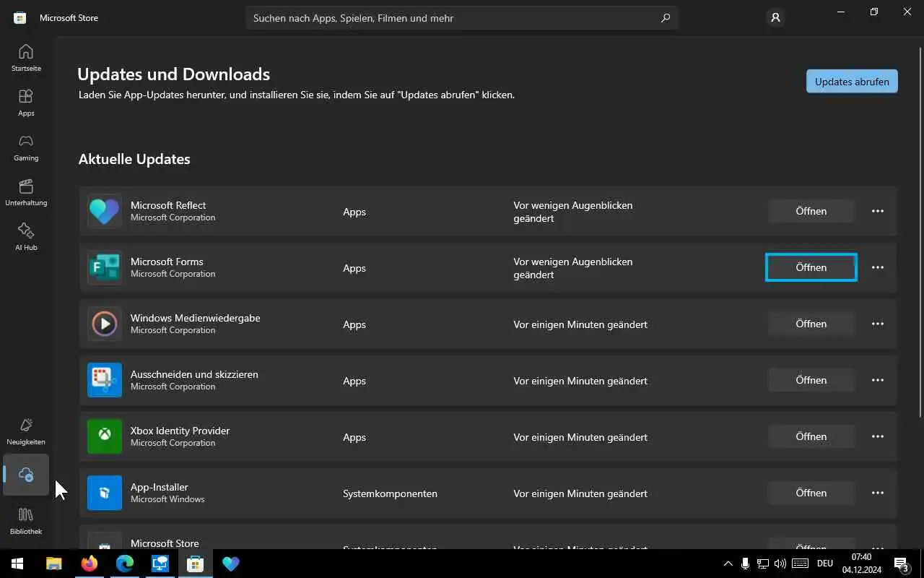
Task: Click the Updates abrufen button
Action: click(852, 82)
